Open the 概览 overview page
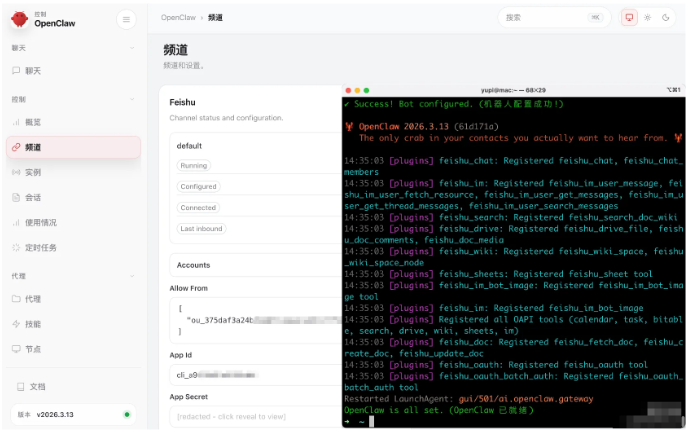The height and width of the screenshot is (434, 689). 33,122
